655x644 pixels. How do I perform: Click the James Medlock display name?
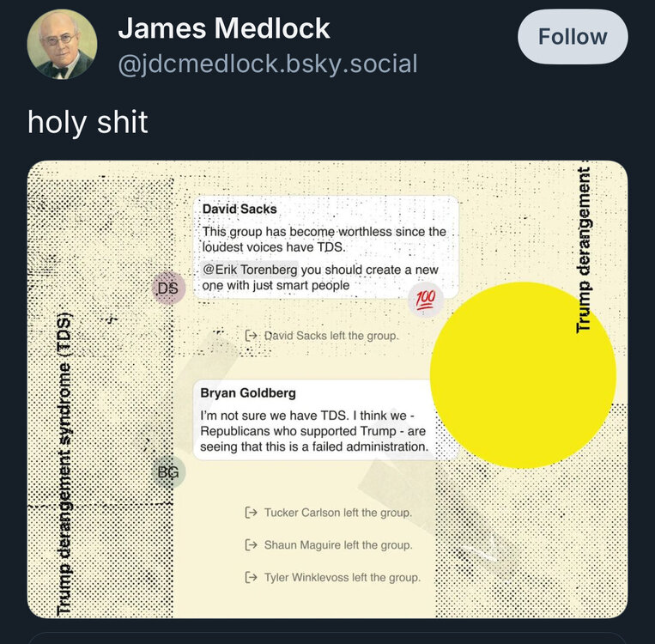pyautogui.click(x=224, y=28)
